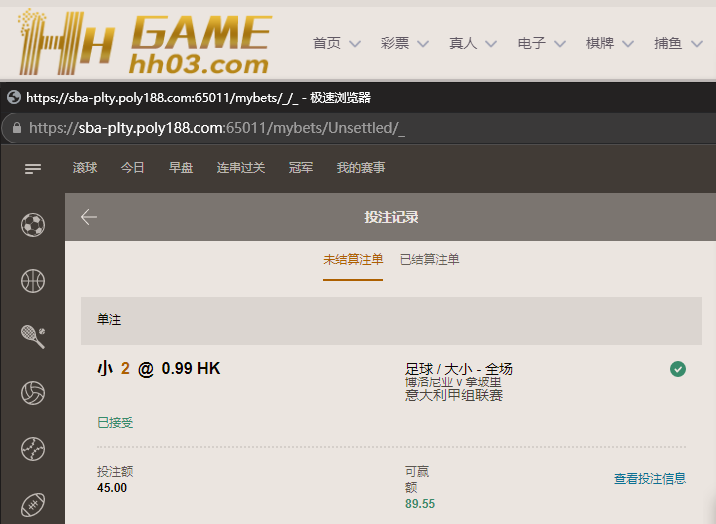
Task: Expand the 棋牌 dropdown menu
Action: pyautogui.click(x=609, y=43)
